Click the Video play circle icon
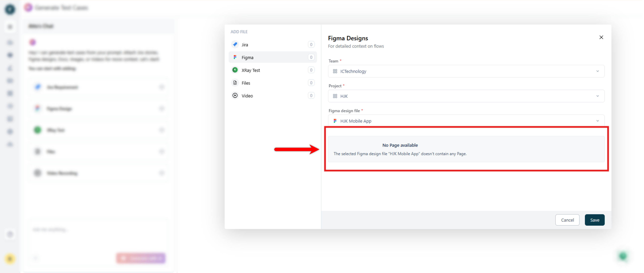This screenshot has height=273, width=644. (235, 96)
